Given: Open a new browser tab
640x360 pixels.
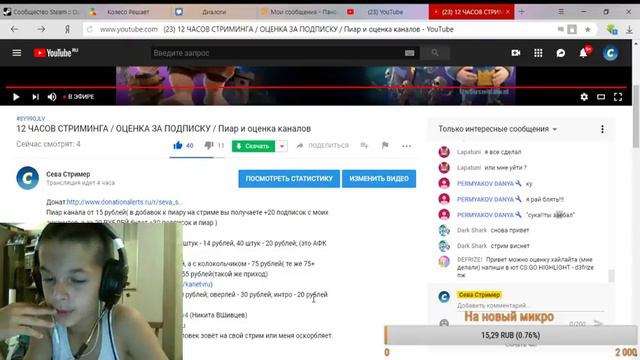Looking at the screenshot, I should click(522, 12).
